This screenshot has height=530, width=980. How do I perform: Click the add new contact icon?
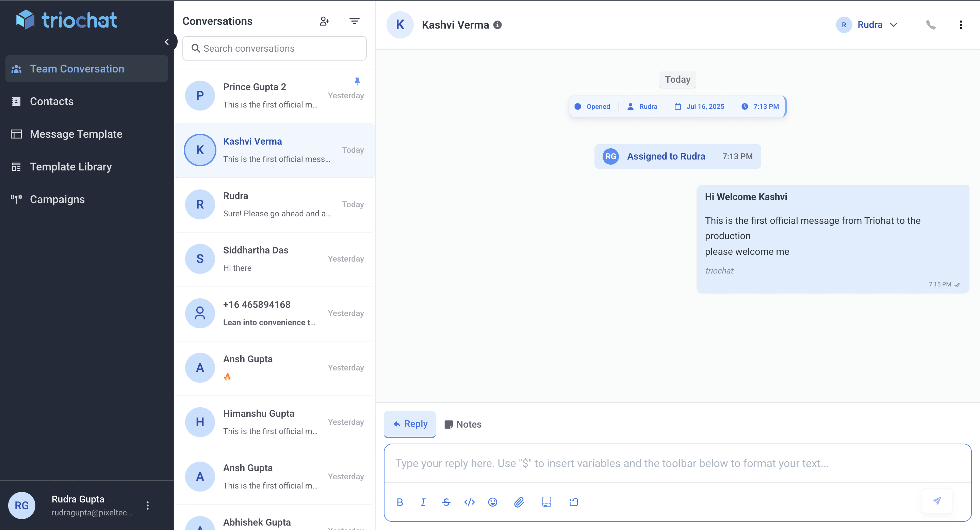324,21
